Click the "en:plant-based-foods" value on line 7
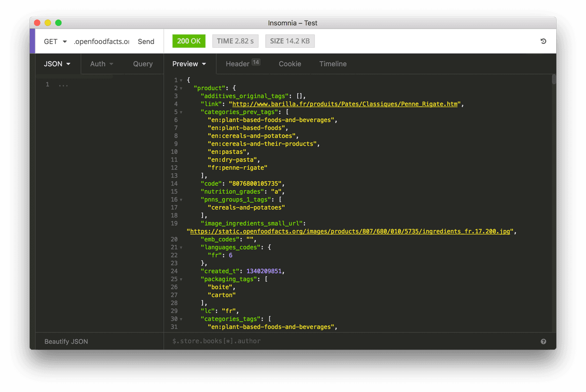The width and height of the screenshot is (586, 392). point(246,128)
